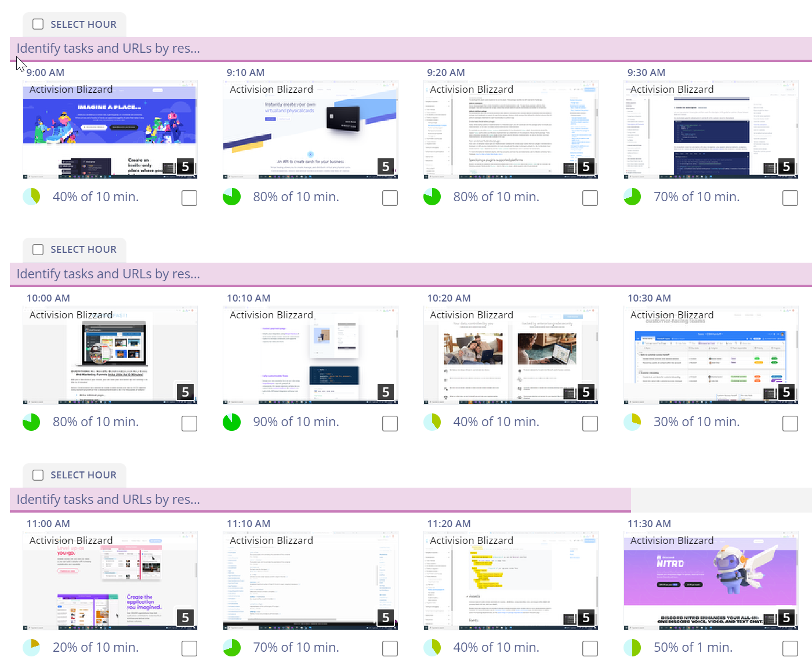812x668 pixels.
Task: Tick the checkbox for the 11:00 AM screenshot
Action: (x=190, y=649)
